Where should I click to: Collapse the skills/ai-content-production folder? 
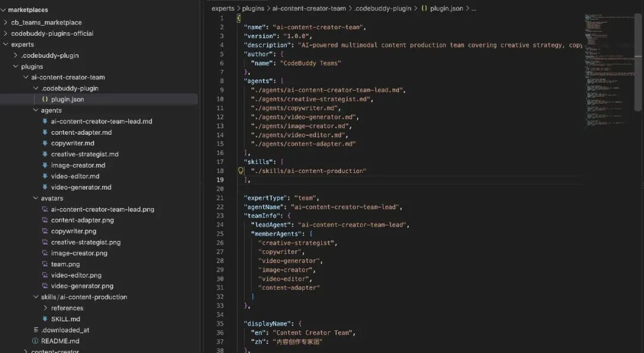35,297
